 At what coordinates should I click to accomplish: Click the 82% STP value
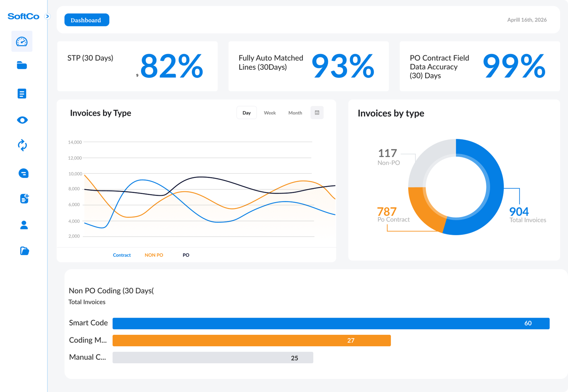pos(172,66)
